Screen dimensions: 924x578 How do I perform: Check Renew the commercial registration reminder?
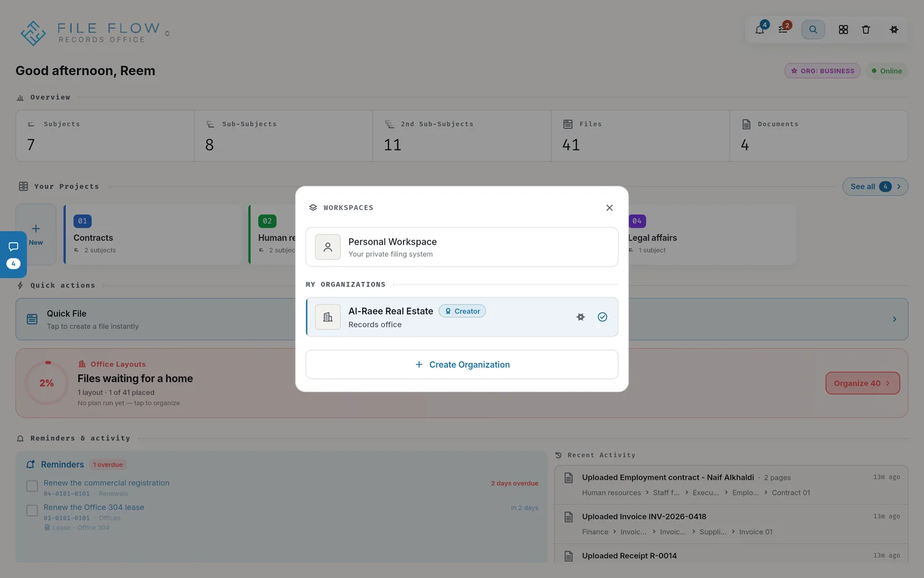[32, 486]
